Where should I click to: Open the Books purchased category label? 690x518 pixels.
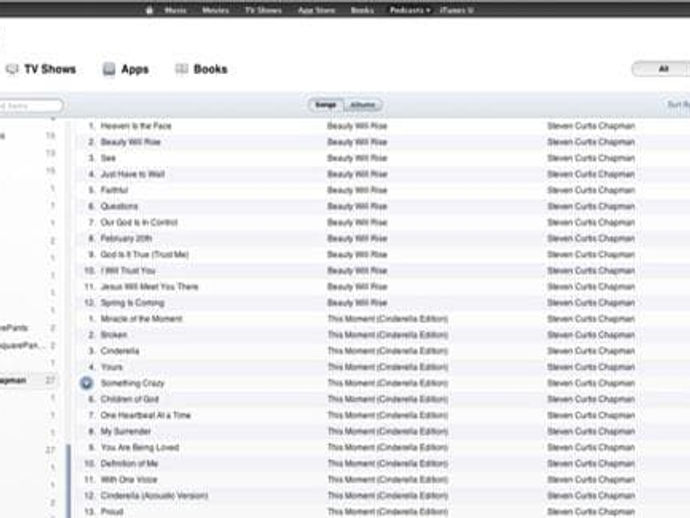[x=210, y=69]
